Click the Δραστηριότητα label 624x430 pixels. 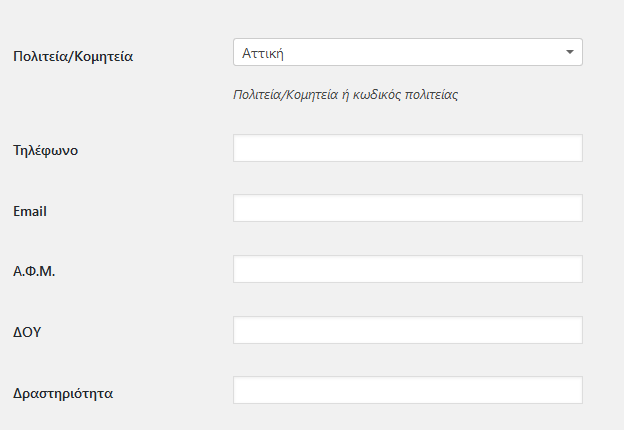pos(63,393)
